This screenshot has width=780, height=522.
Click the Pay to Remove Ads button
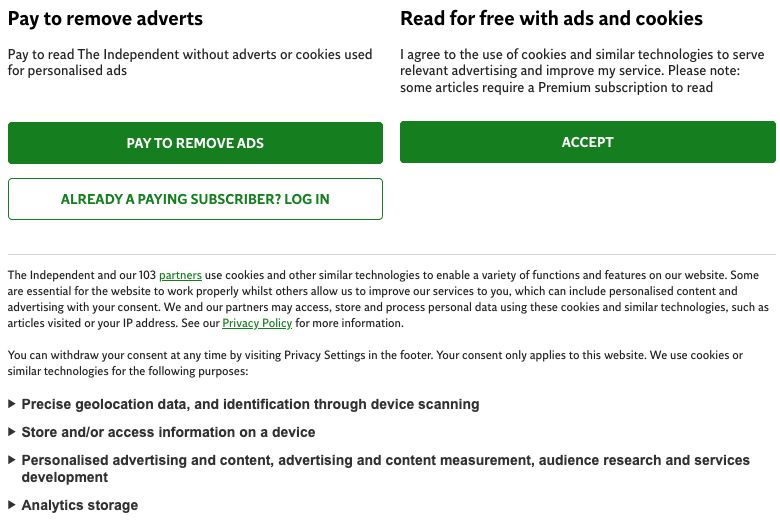(195, 143)
